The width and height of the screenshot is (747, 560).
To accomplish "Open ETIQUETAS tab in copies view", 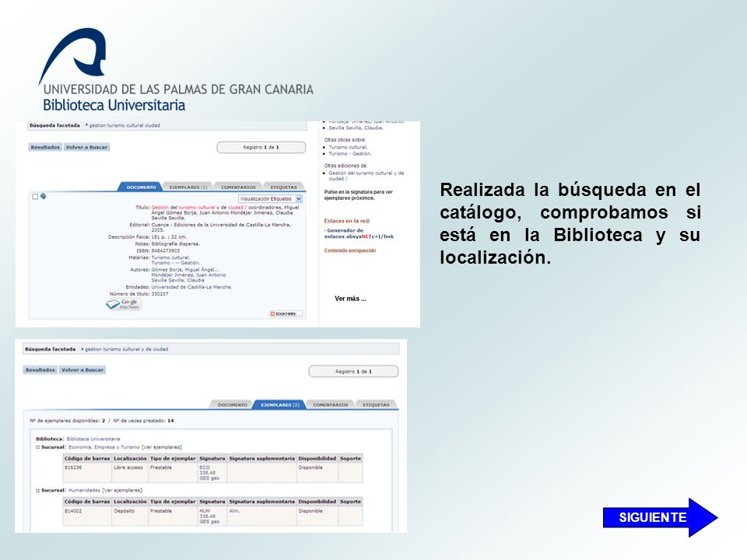I will (376, 404).
